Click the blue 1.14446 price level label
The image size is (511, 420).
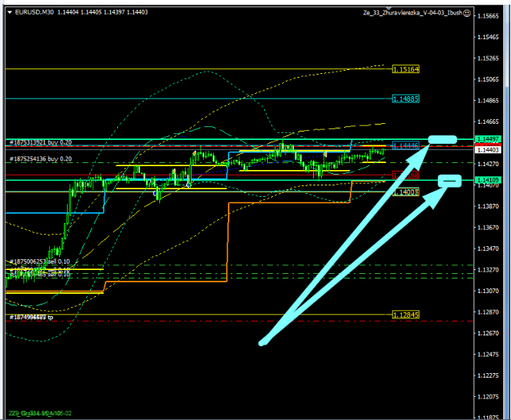point(406,145)
